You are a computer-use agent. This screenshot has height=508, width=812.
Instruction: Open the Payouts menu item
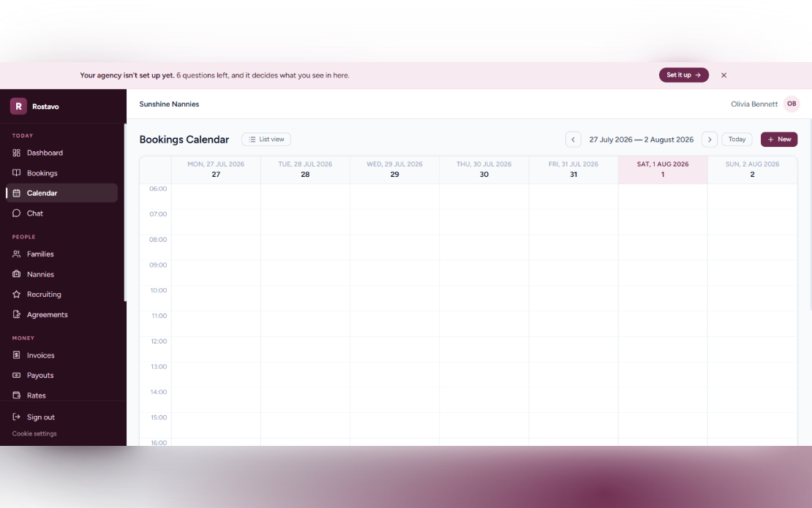tap(61, 375)
